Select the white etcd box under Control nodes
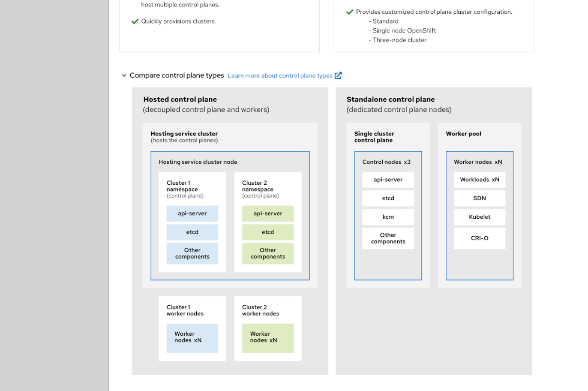Image resolution: width=588 pixels, height=391 pixels. 388,198
